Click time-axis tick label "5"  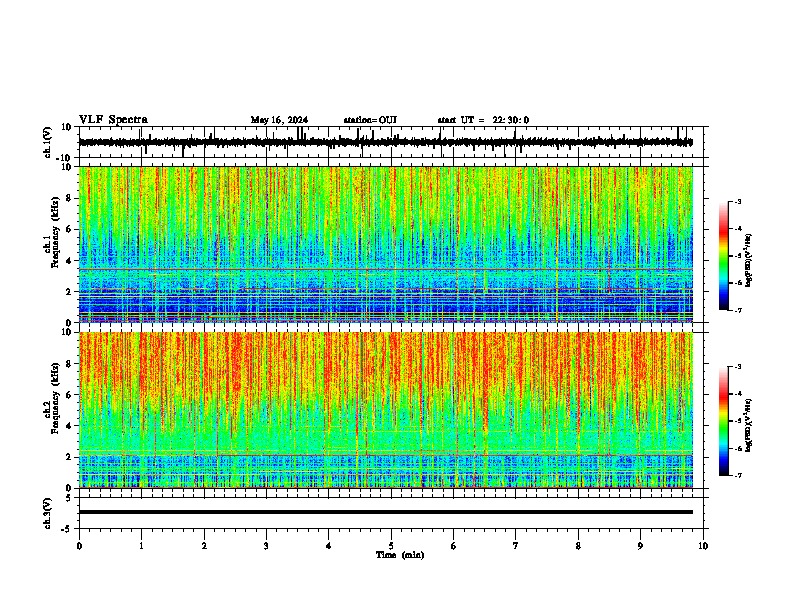(x=391, y=546)
